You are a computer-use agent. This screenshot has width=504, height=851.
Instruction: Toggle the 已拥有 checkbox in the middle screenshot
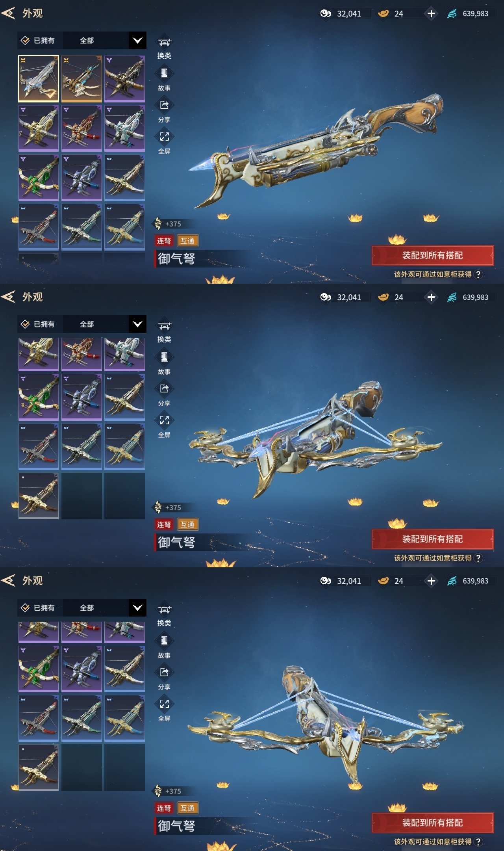click(25, 324)
